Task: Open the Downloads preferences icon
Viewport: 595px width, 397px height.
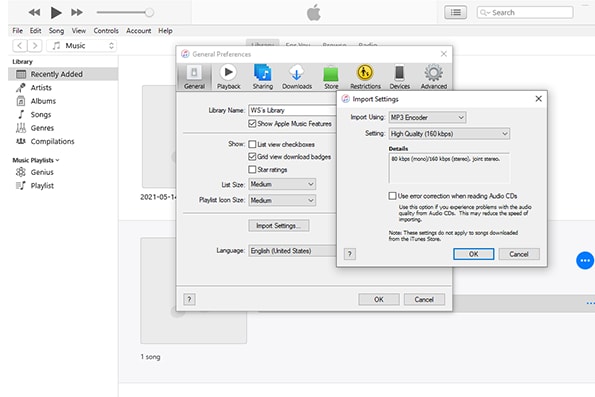Action: click(296, 72)
